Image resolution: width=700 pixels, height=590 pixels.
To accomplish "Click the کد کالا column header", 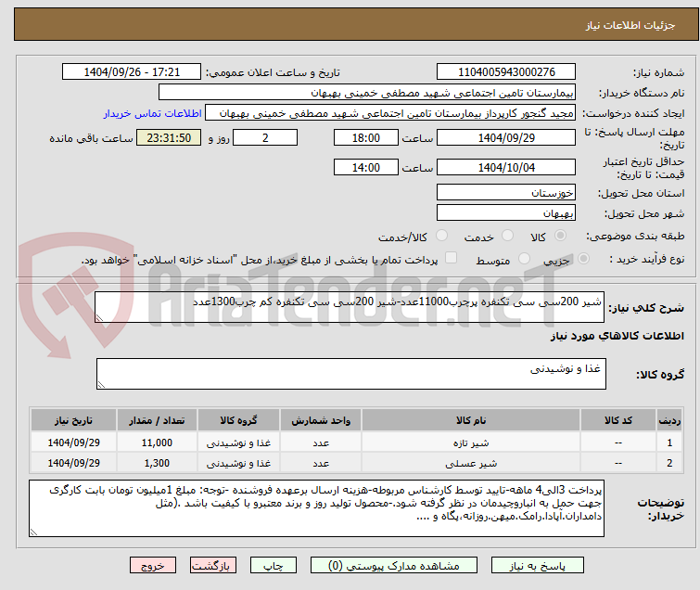I will tap(618, 420).
